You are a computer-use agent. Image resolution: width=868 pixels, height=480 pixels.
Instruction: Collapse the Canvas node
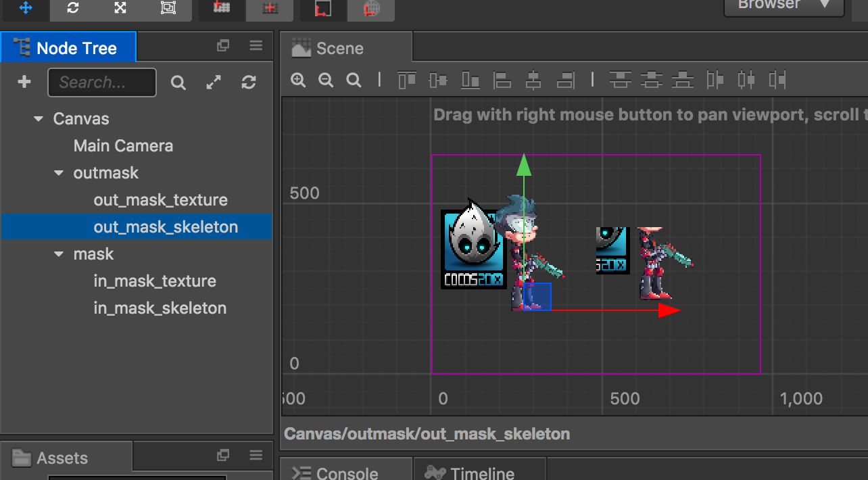pos(39,119)
